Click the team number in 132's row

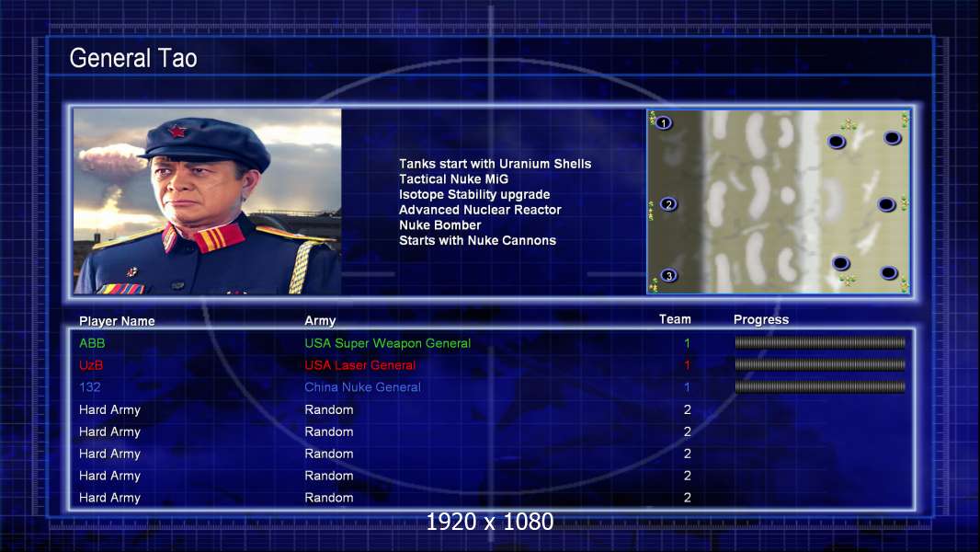click(687, 387)
